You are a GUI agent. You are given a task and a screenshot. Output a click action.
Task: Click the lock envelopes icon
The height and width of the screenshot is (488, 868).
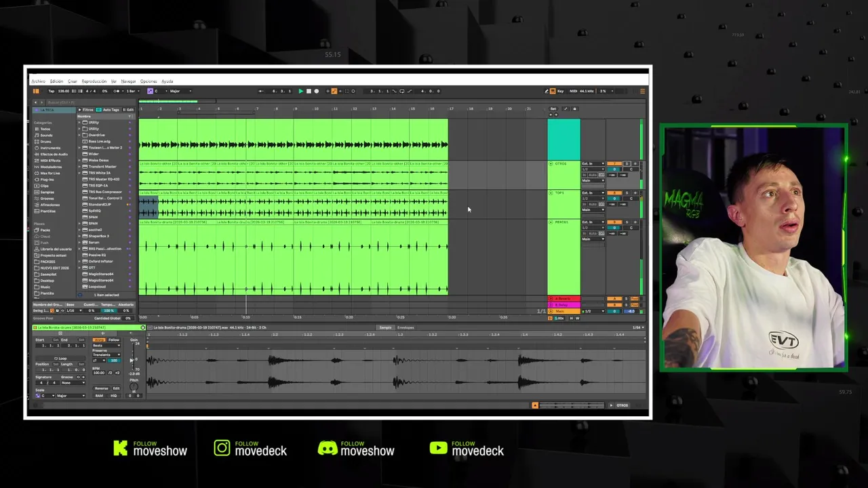click(x=574, y=108)
